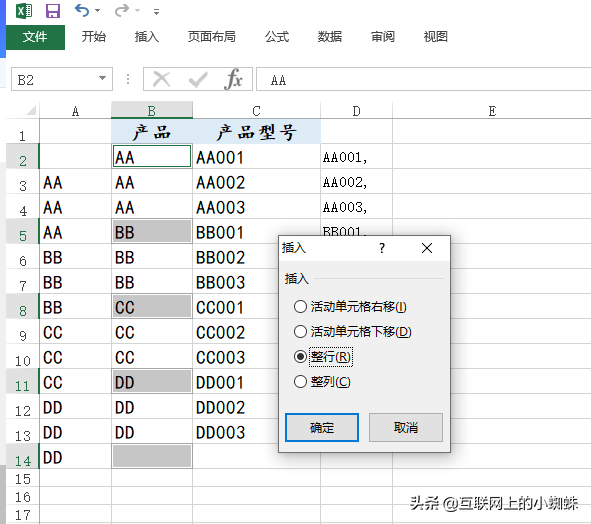The width and height of the screenshot is (591, 524).
Task: Select cell C13 containing DD003
Action: click(236, 432)
